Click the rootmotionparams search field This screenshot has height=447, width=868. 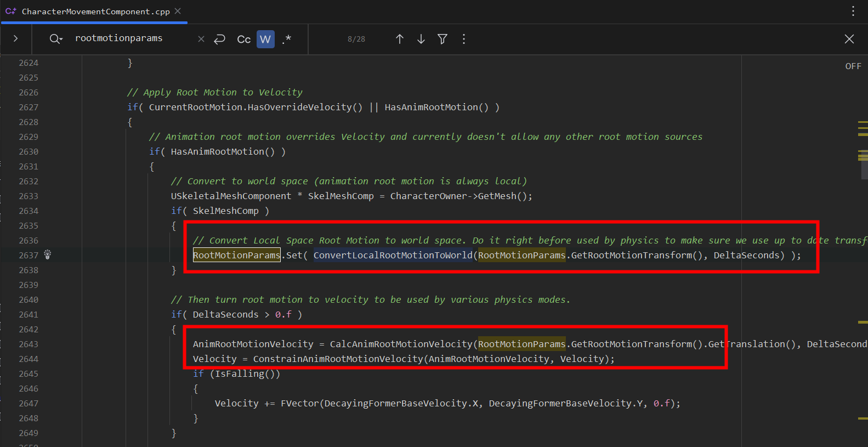[132, 38]
